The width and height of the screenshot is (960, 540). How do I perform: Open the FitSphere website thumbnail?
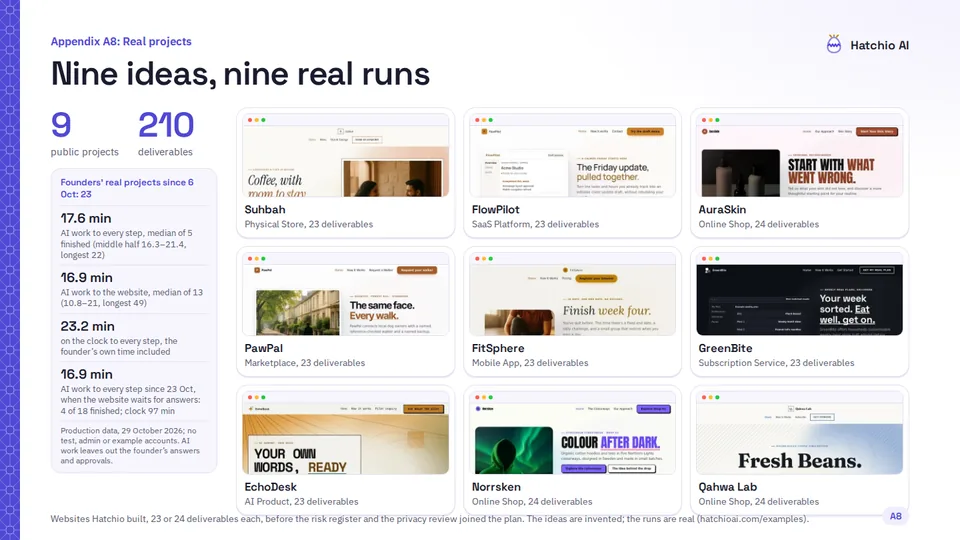tap(572, 294)
